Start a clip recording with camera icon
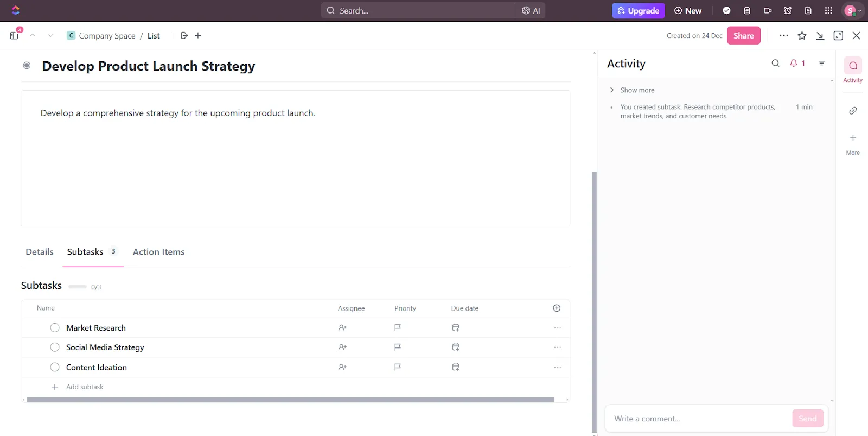The height and width of the screenshot is (436, 868). tap(768, 10)
